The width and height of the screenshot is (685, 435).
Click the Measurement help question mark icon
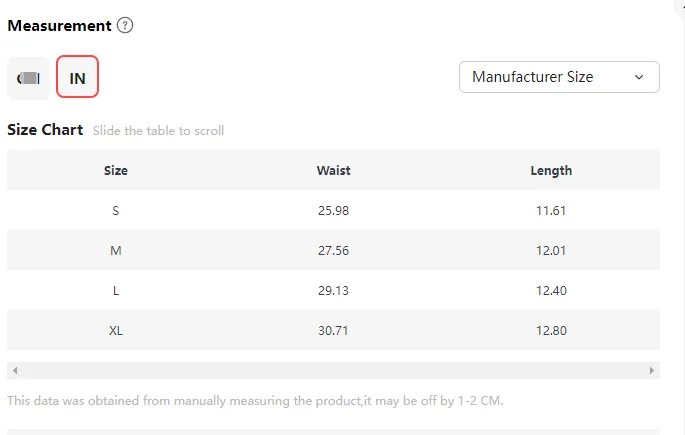(125, 26)
